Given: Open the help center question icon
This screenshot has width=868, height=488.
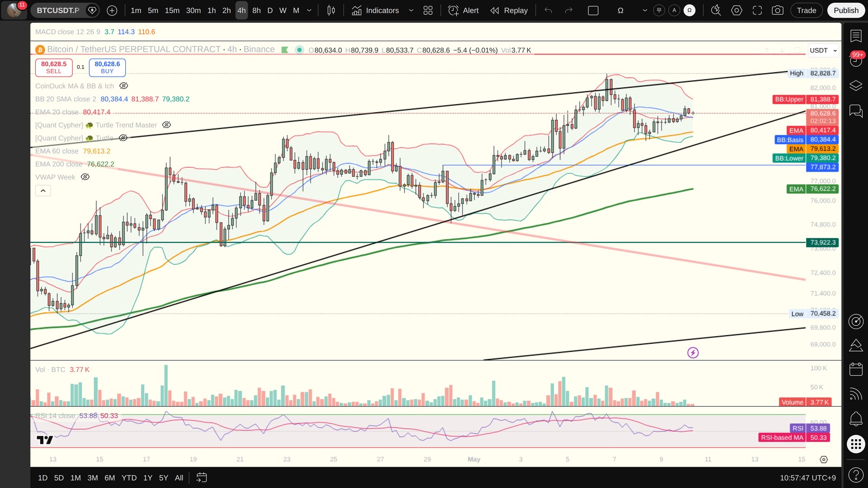Looking at the screenshot, I should point(856,476).
